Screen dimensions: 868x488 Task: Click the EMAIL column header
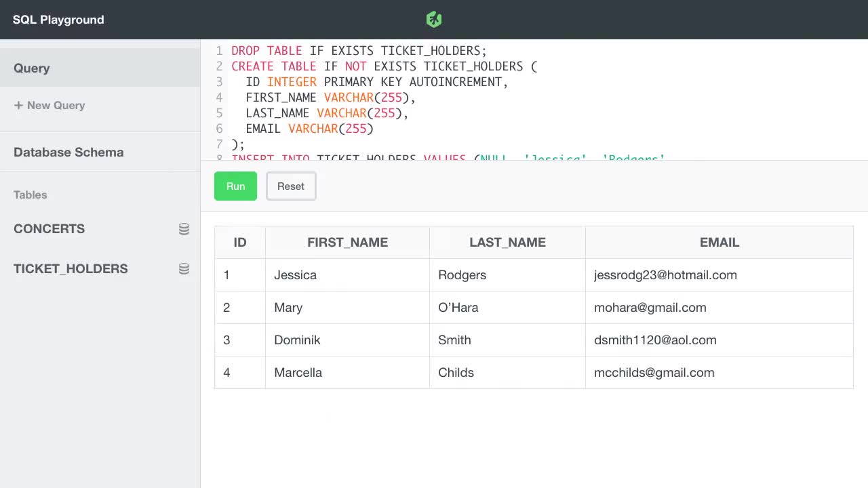point(719,242)
